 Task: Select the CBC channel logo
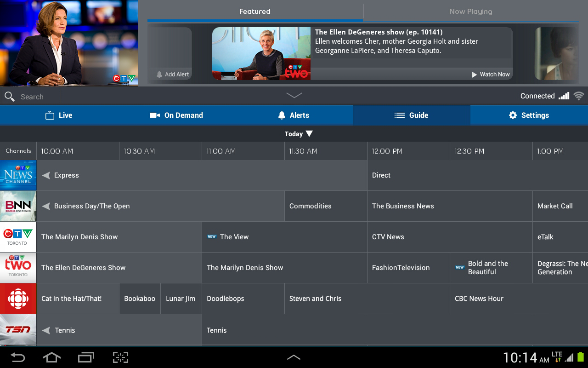[x=18, y=299]
